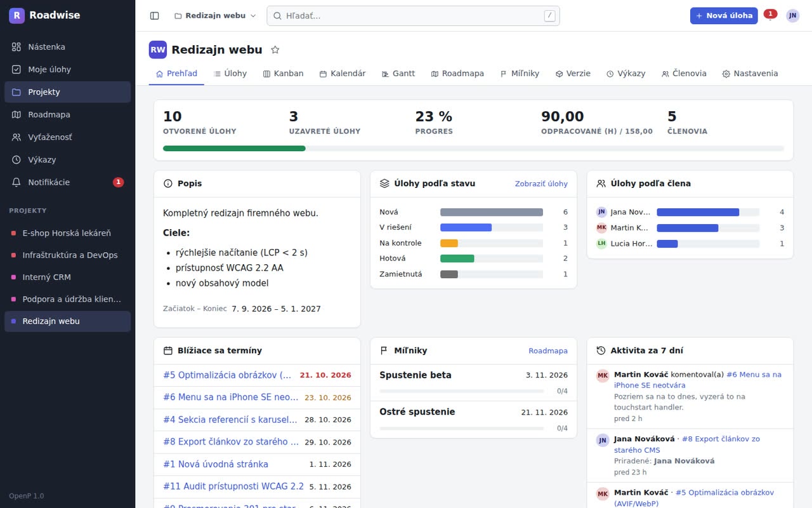This screenshot has width=812, height=508.
Task: Open task #1 Nová úvodná stránka
Action: [x=216, y=464]
